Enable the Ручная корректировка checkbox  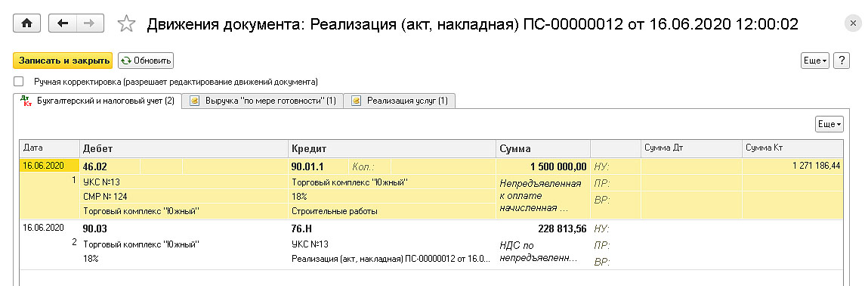pos(19,82)
